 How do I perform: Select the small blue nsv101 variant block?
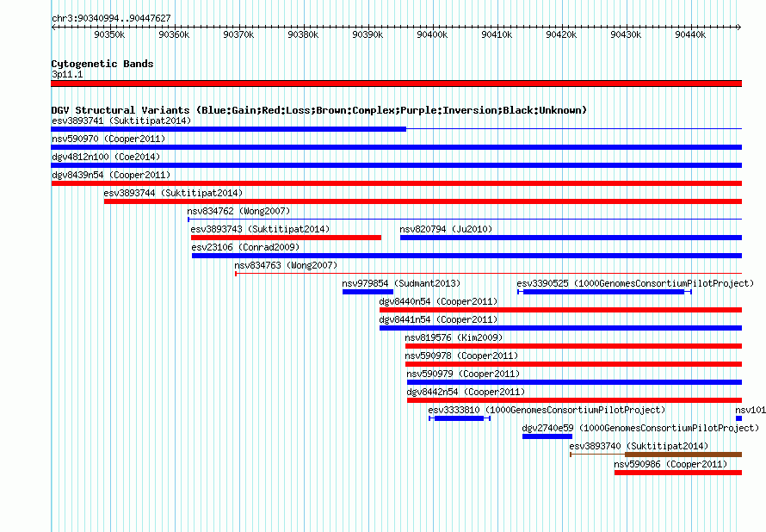tap(738, 418)
